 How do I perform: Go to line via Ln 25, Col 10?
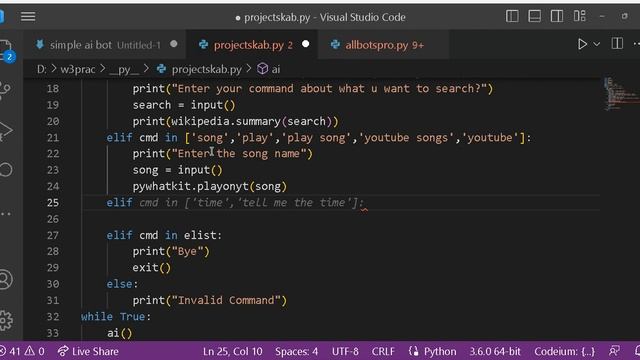pos(232,351)
